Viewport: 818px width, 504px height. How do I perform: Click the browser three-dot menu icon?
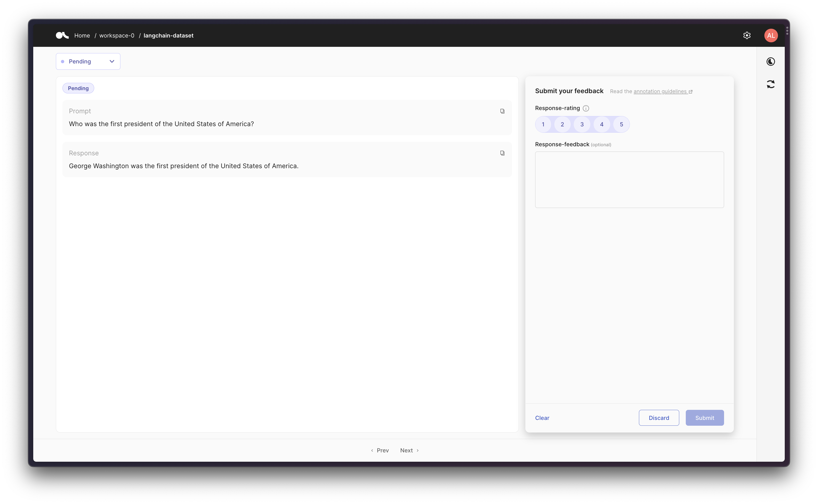(x=787, y=31)
